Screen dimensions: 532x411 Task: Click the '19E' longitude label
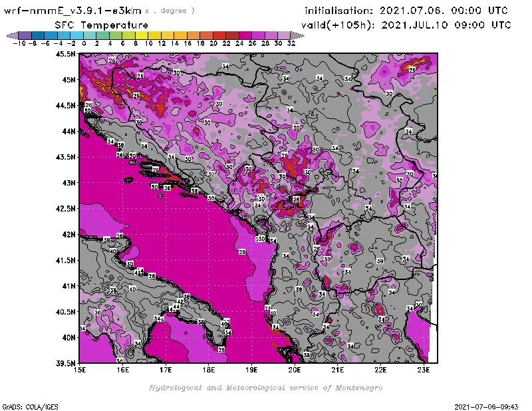(251, 370)
